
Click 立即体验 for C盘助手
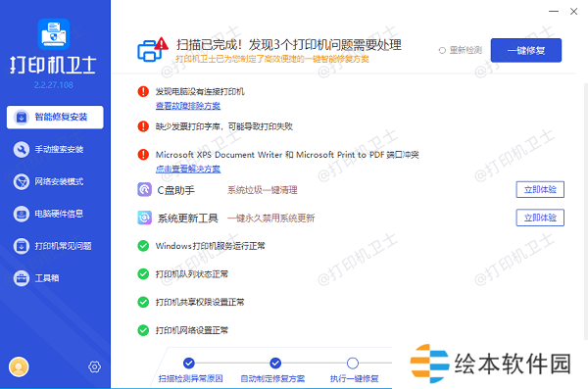pos(540,189)
